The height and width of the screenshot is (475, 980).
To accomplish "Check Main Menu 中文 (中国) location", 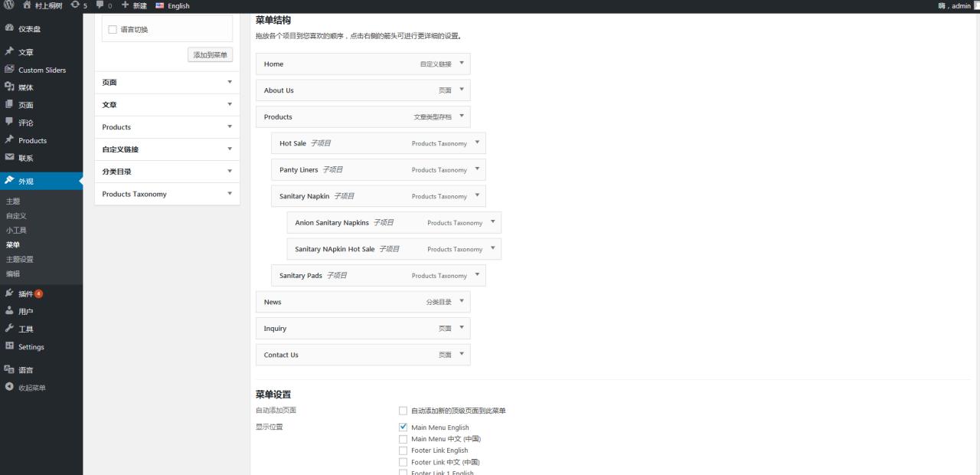I will [x=403, y=439].
